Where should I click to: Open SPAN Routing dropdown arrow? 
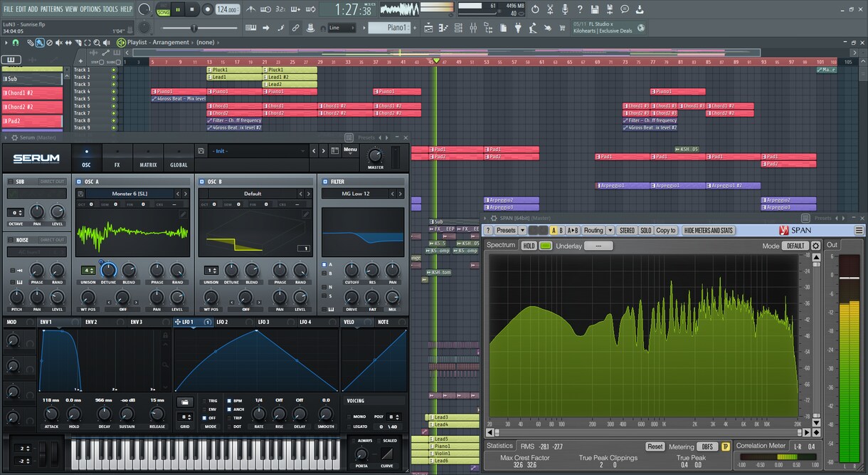[610, 231]
